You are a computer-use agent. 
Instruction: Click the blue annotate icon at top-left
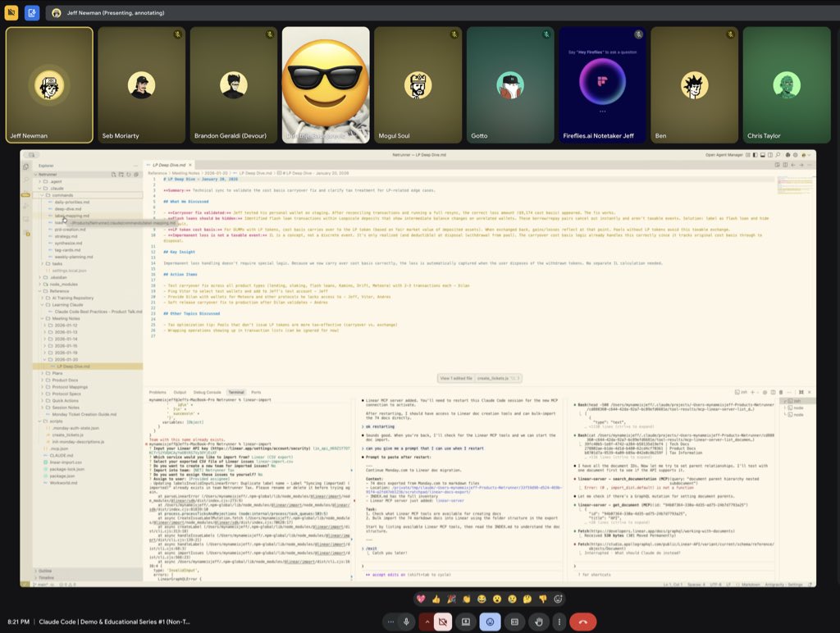(x=32, y=12)
